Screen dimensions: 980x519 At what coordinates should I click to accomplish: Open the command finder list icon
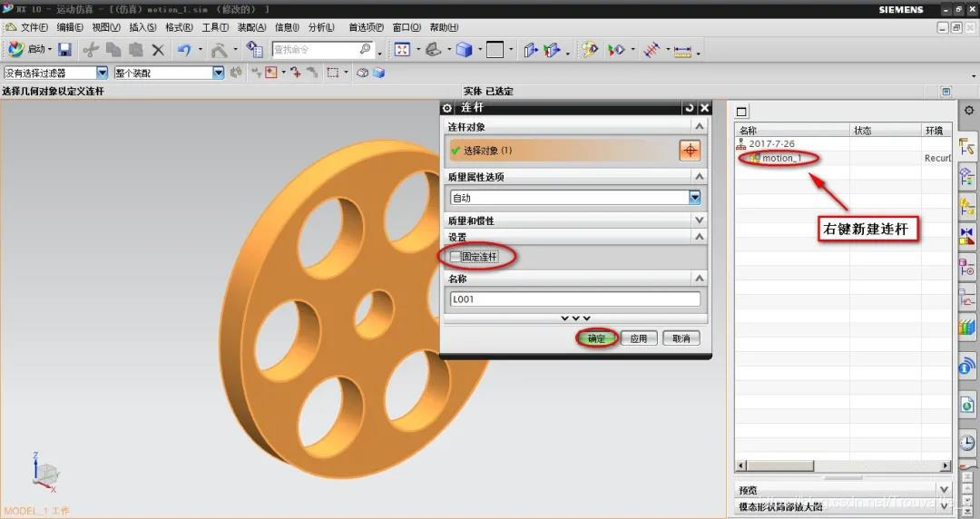click(x=254, y=49)
